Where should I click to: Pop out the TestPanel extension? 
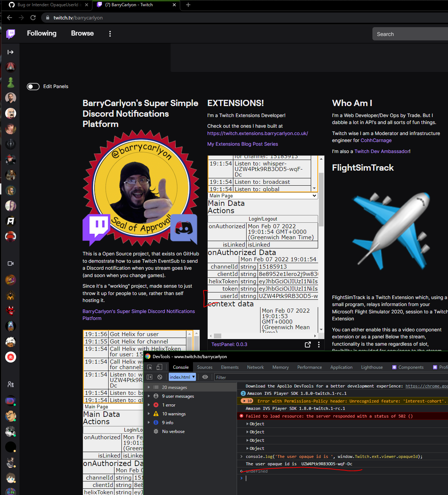(308, 345)
